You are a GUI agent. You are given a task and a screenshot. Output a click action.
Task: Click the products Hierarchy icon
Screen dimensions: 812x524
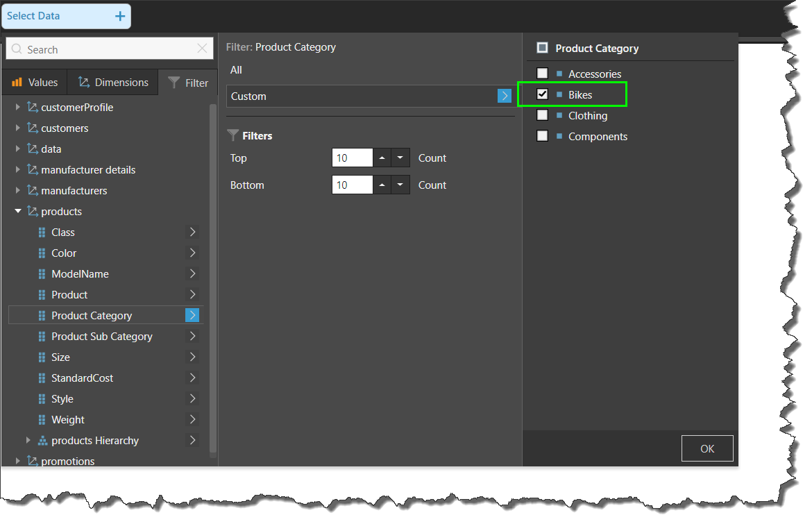pyautogui.click(x=42, y=441)
